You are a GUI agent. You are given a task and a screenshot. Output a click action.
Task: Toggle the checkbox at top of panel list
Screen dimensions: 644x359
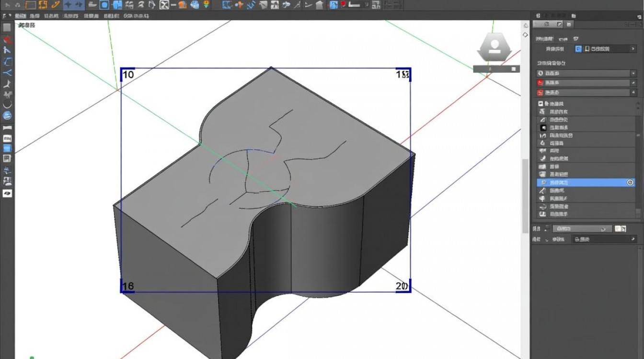tap(541, 103)
